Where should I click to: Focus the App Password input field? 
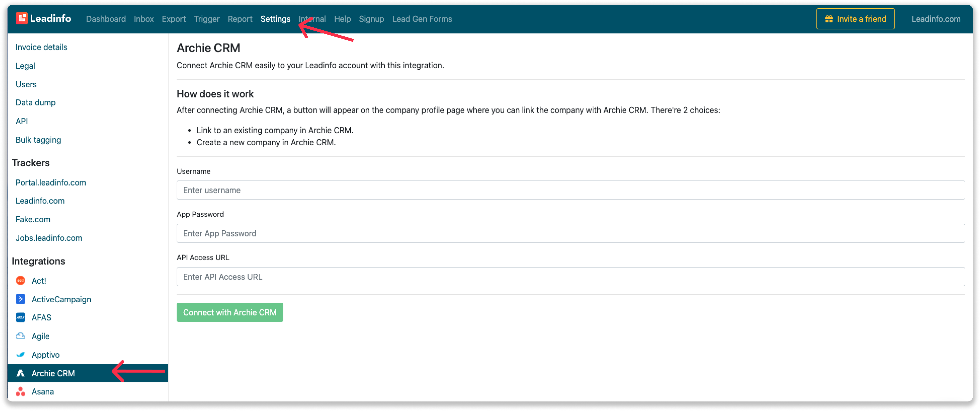click(x=571, y=233)
